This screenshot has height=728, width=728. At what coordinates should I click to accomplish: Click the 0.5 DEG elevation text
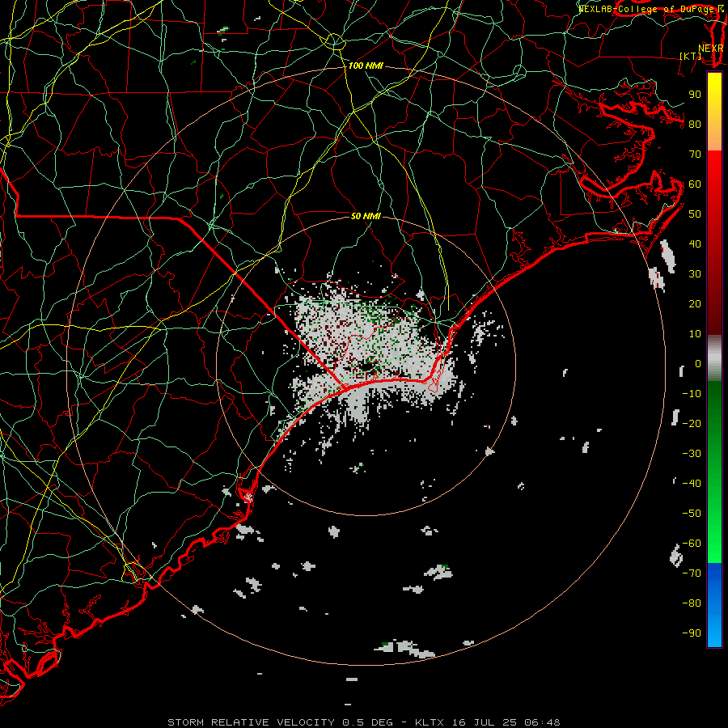[x=367, y=722]
